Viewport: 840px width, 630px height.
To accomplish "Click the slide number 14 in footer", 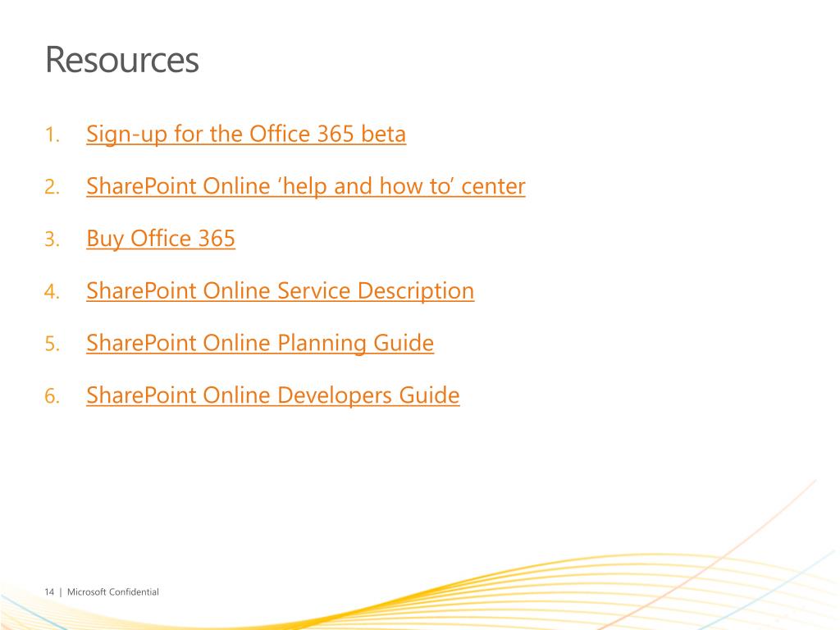I will click(x=49, y=592).
